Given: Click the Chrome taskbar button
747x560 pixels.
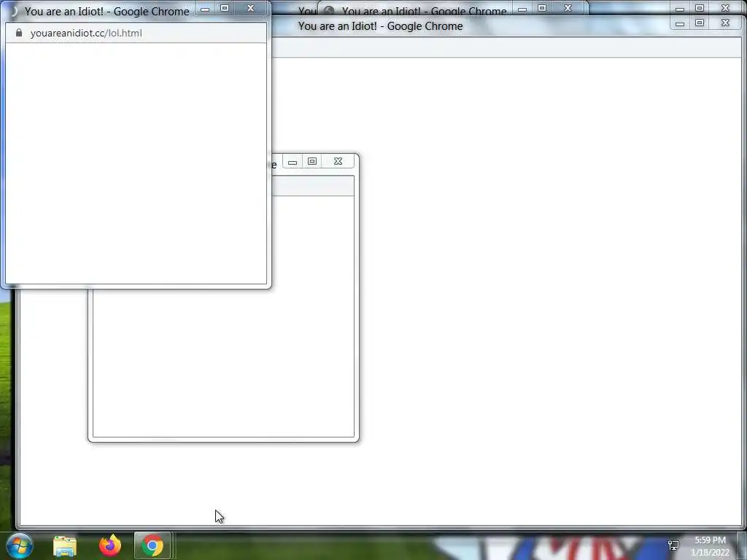Looking at the screenshot, I should [152, 545].
